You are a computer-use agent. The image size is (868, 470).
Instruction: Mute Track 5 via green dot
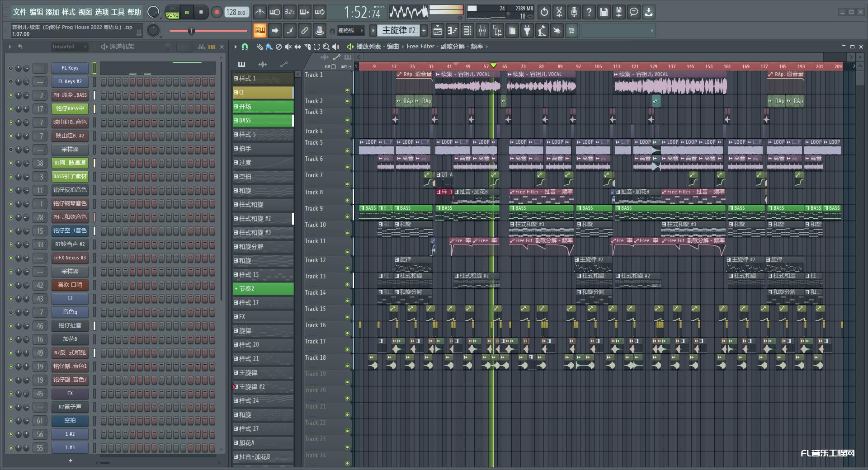point(347,151)
